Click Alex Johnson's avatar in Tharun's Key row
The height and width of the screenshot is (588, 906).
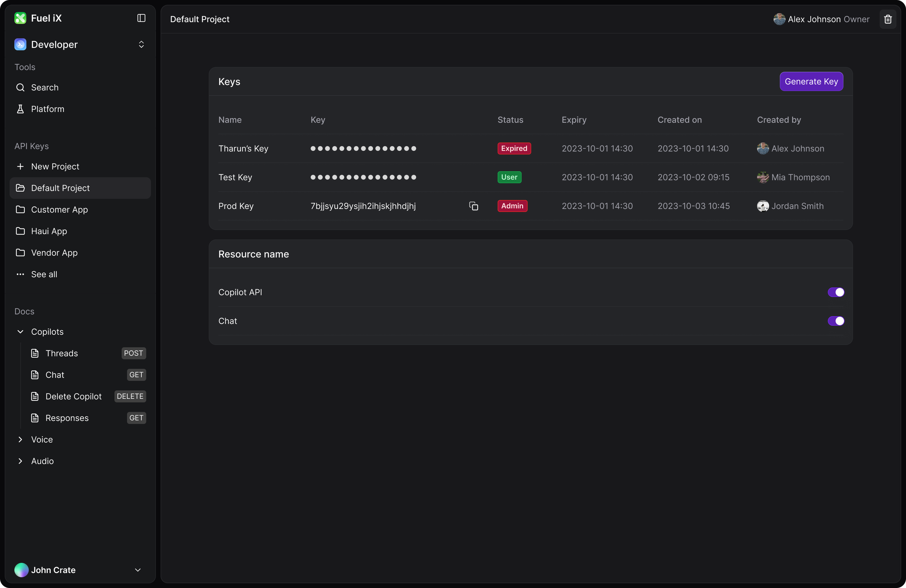(x=763, y=149)
